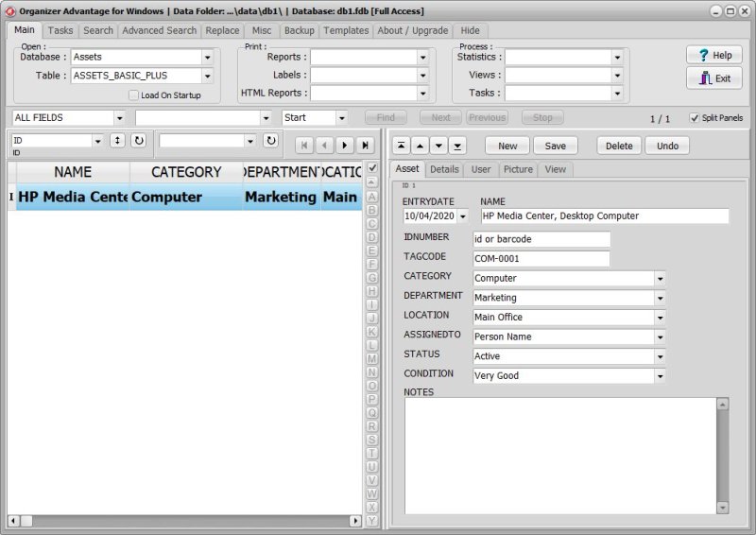Image resolution: width=756 pixels, height=535 pixels.
Task: Jump to top record arrow above Asset tab
Action: click(401, 146)
